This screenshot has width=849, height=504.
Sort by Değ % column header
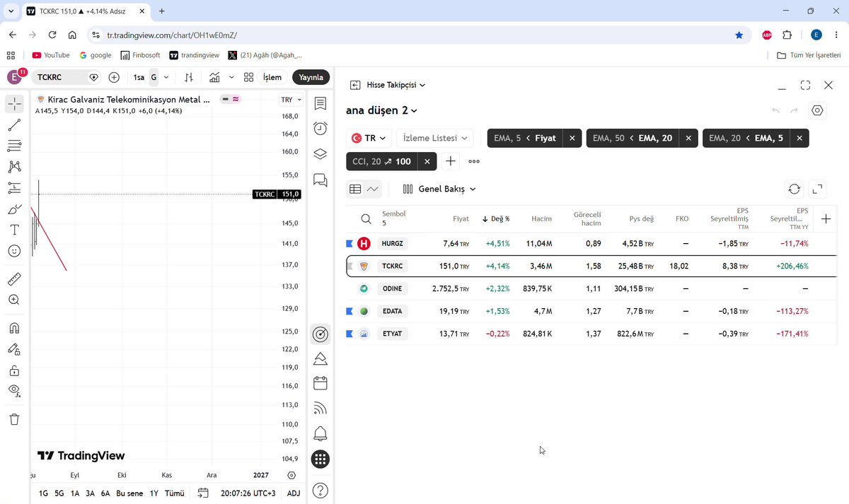coord(496,219)
